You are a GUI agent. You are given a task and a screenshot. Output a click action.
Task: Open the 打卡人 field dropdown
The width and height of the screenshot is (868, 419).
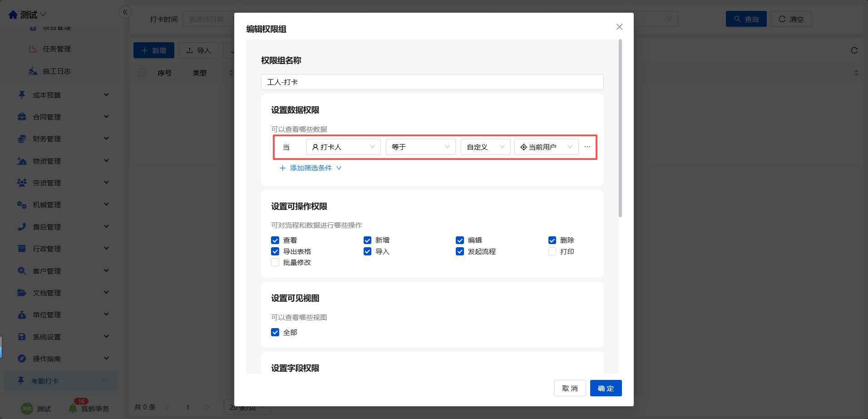click(343, 147)
